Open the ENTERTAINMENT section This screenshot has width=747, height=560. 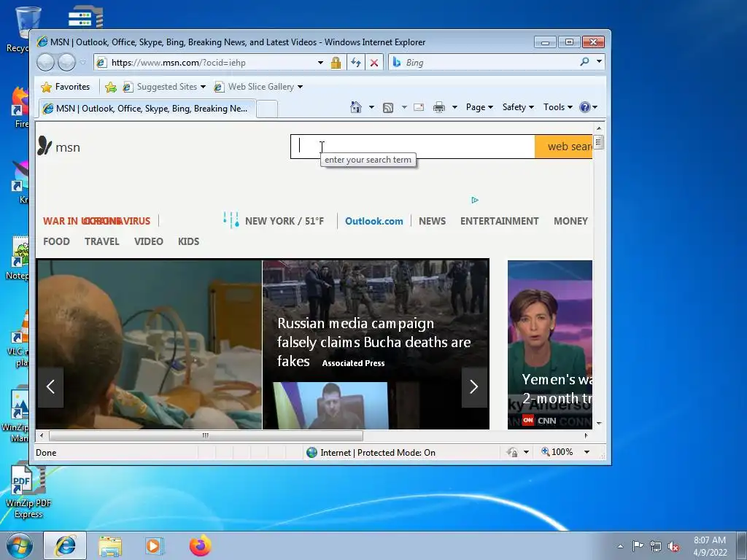coord(499,221)
